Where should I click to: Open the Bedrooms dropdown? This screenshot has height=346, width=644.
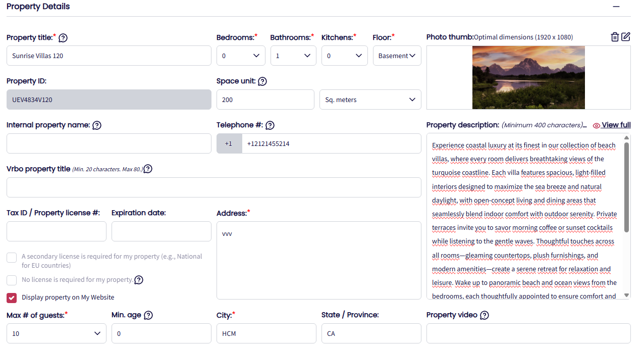pos(241,56)
